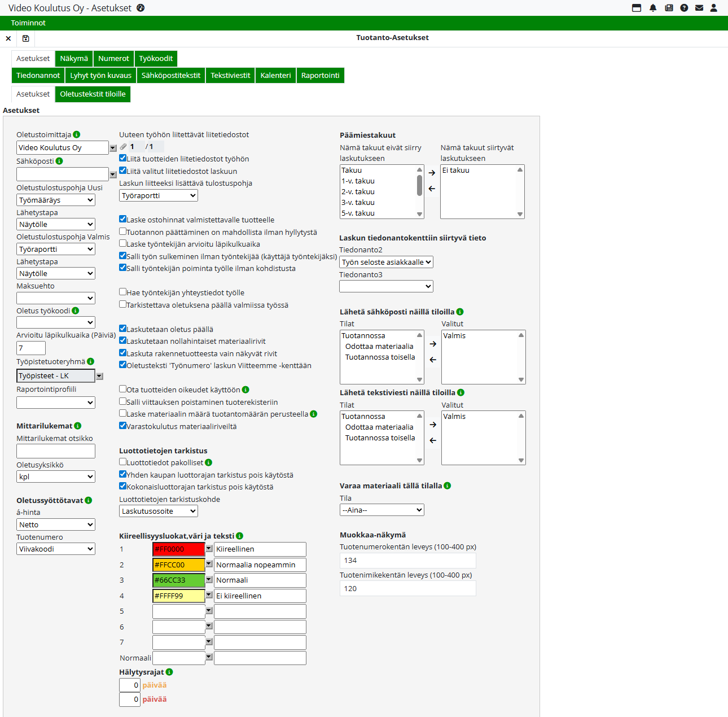The image size is (728, 717).
Task: Click the dashboard gauge icon beside the title
Action: point(141,8)
